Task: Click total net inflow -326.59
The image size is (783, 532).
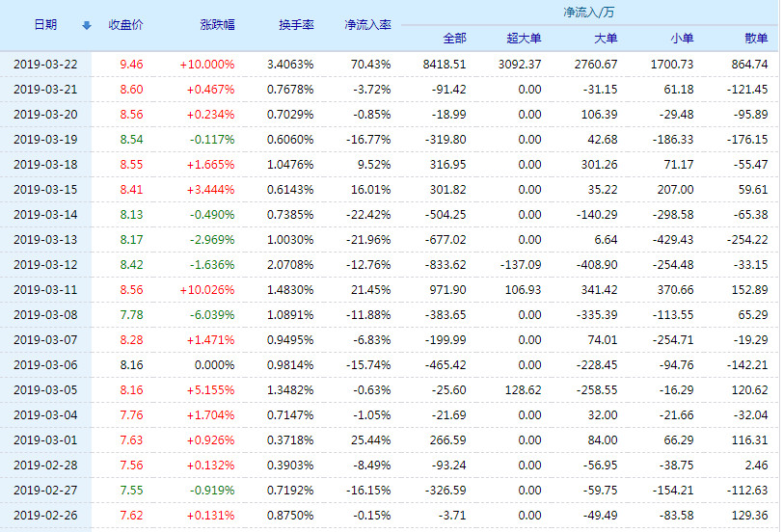Action: [x=445, y=491]
